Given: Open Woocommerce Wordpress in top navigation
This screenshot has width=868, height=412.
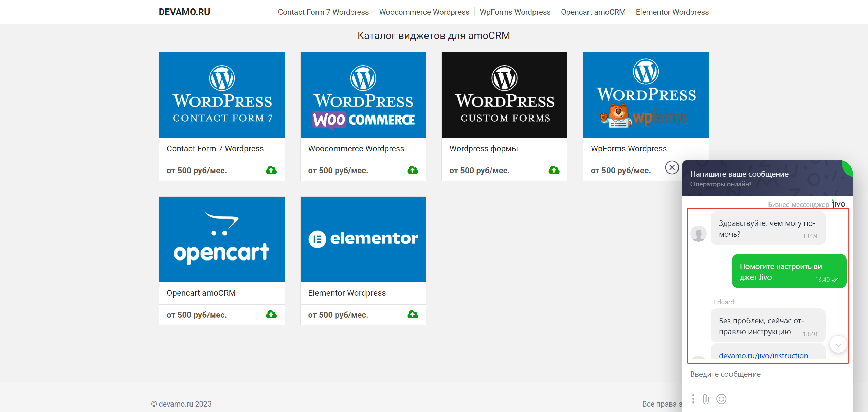Looking at the screenshot, I should click(x=424, y=12).
